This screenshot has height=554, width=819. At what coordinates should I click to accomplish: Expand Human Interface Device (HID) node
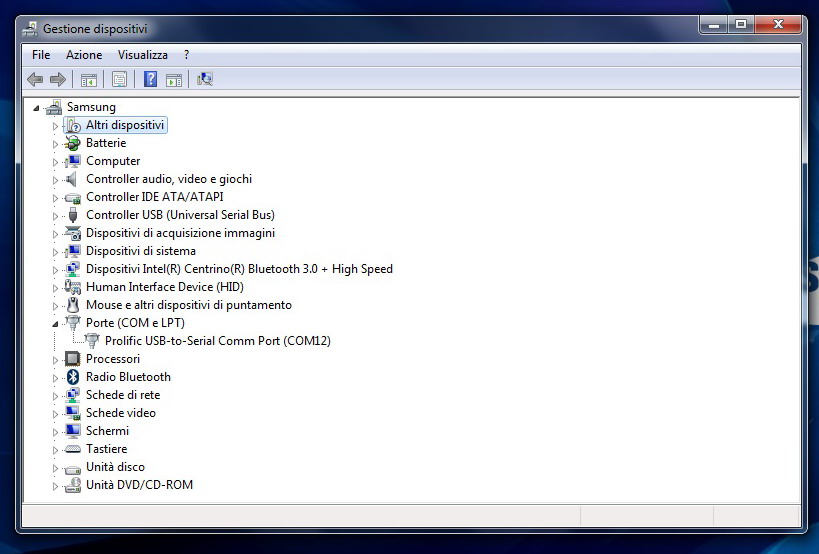pos(55,288)
